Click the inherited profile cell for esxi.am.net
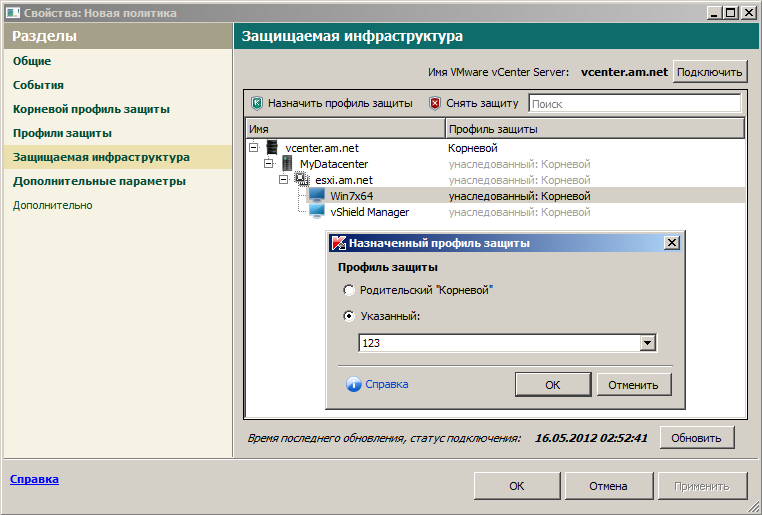762x515 pixels. (520, 180)
